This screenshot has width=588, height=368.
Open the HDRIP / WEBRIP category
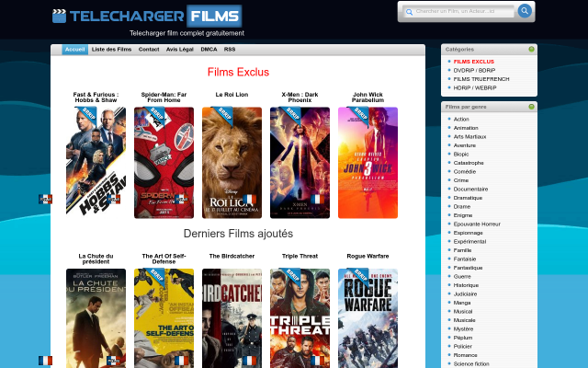475,87
